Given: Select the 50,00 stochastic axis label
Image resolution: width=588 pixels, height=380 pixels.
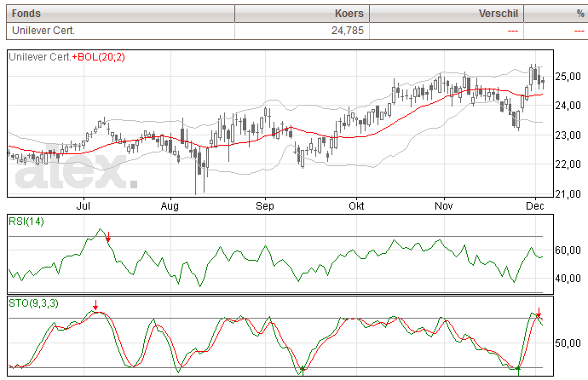Looking at the screenshot, I should (568, 343).
